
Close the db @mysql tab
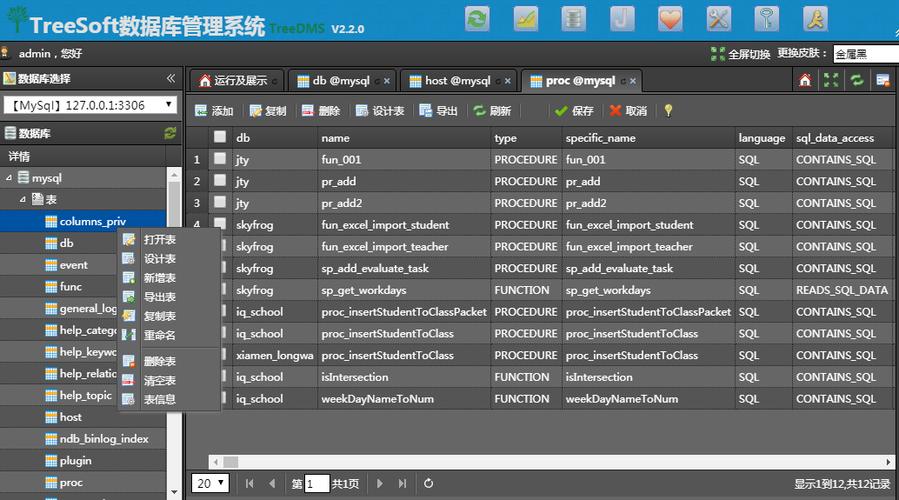(x=387, y=81)
